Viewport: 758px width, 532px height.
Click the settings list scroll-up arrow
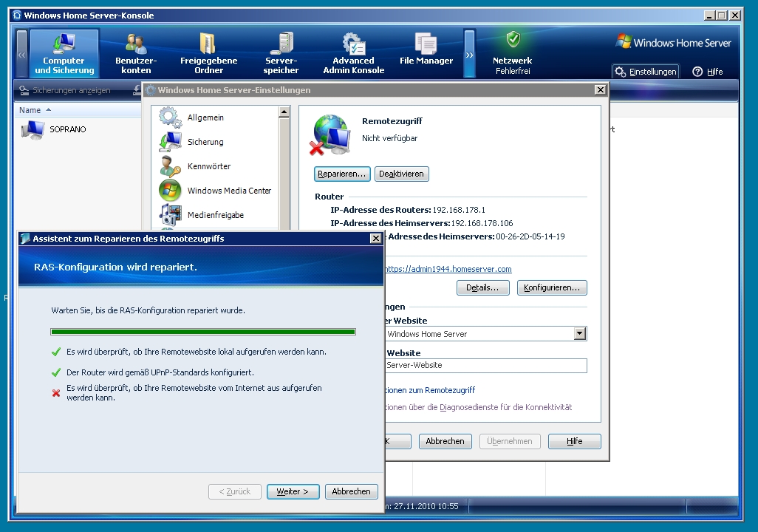(284, 112)
